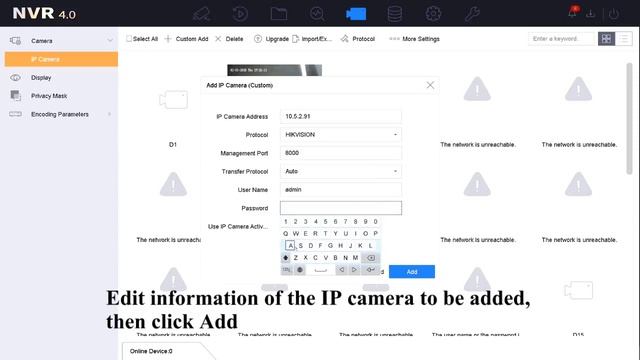
Task: Click the blue Add button
Action: click(x=412, y=271)
